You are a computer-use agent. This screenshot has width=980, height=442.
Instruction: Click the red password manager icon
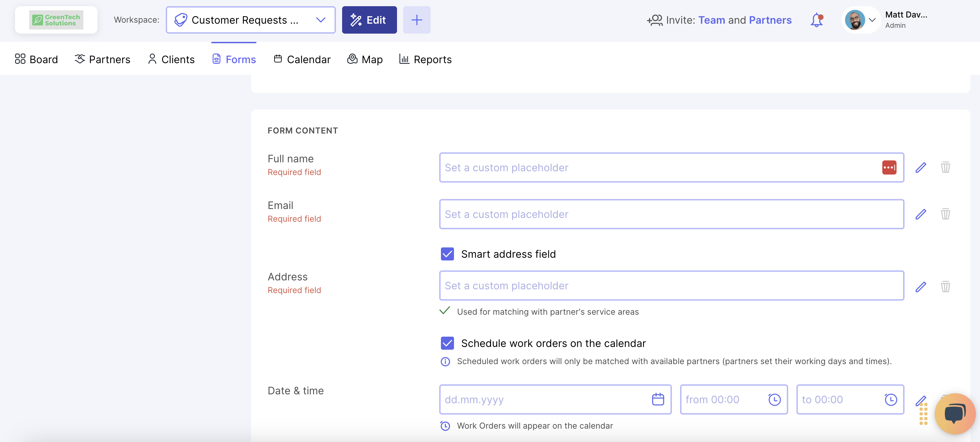[x=889, y=167]
